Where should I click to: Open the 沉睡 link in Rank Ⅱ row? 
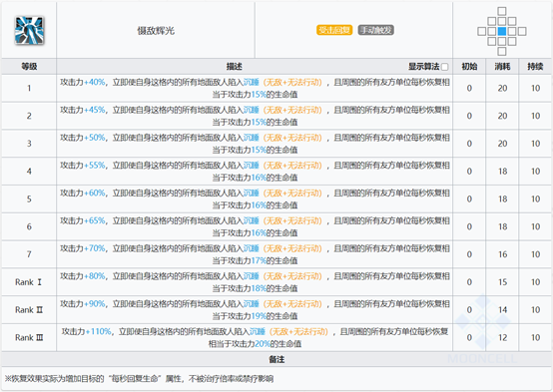click(252, 304)
